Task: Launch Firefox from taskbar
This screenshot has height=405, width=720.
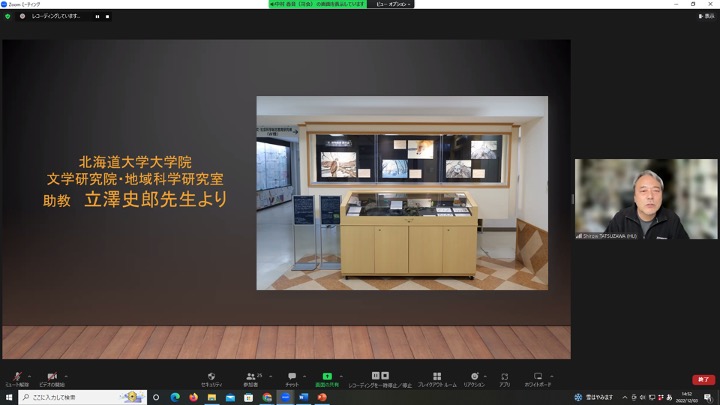Action: pos(193,397)
